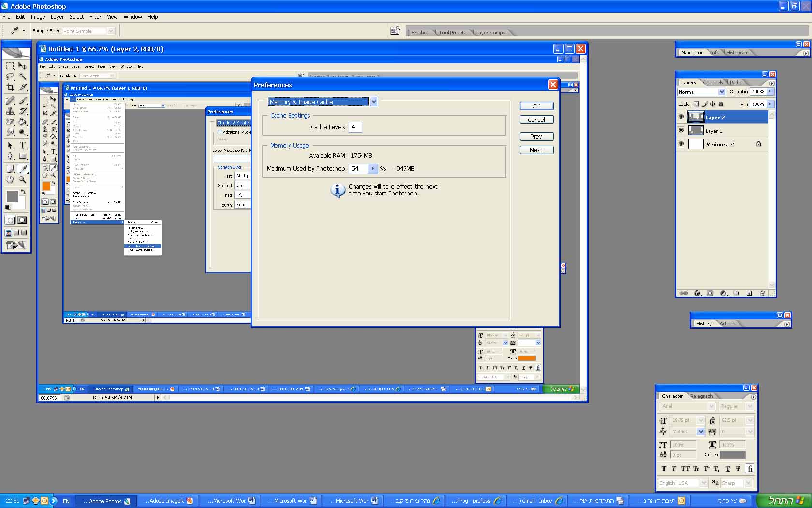Select the Dodge tool
The width and height of the screenshot is (812, 508).
coord(23,132)
